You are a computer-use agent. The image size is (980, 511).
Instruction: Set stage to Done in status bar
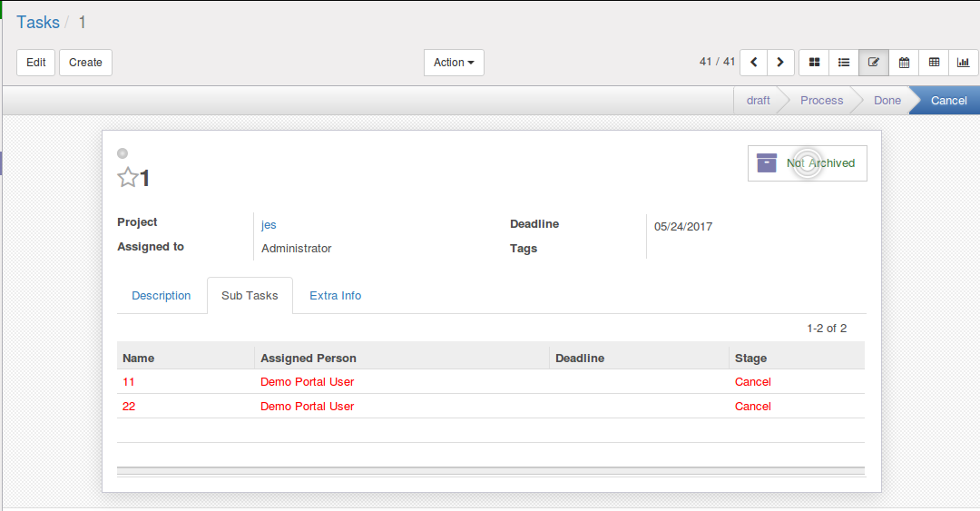pyautogui.click(x=887, y=101)
